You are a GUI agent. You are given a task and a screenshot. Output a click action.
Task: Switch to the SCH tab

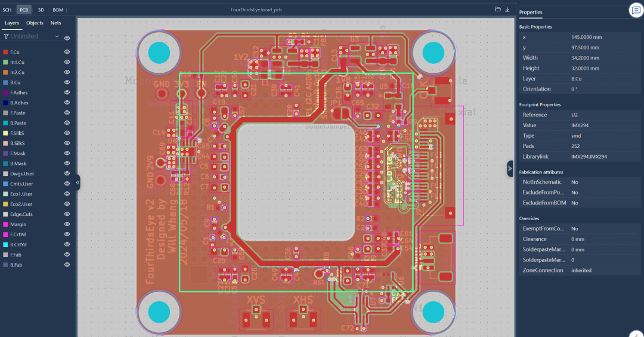point(7,10)
